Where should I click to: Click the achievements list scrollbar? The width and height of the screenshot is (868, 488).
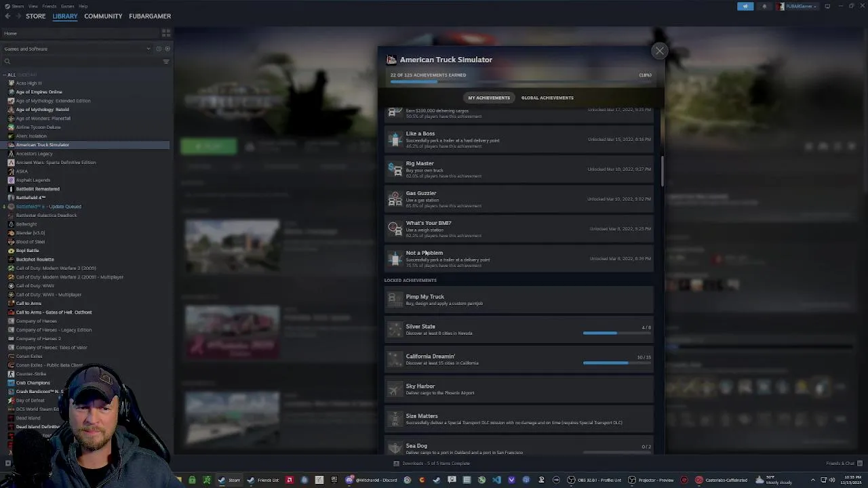click(x=661, y=171)
